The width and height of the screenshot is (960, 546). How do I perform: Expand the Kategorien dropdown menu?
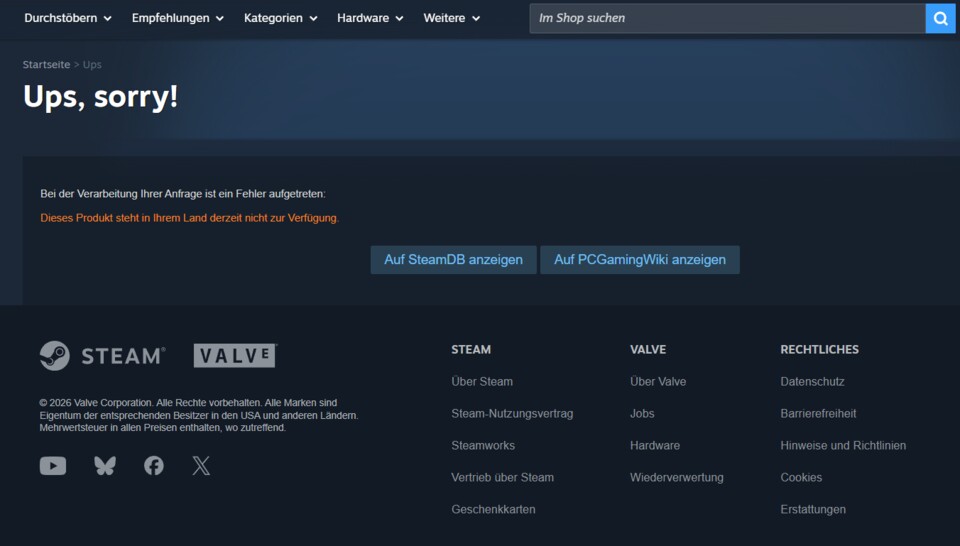click(280, 18)
